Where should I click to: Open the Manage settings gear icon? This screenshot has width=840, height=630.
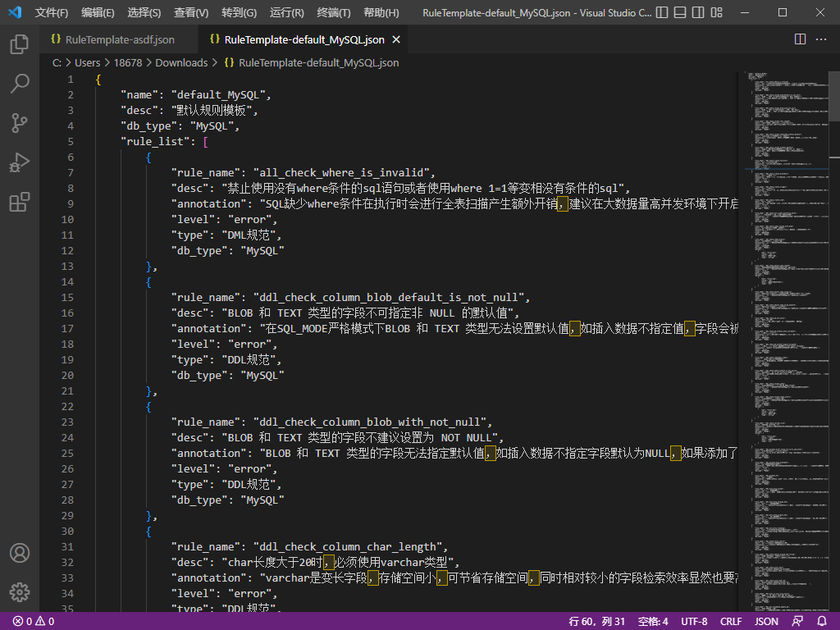(x=20, y=592)
